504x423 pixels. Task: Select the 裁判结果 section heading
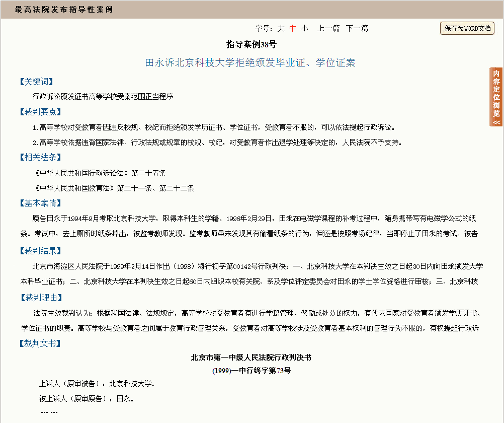point(40,250)
